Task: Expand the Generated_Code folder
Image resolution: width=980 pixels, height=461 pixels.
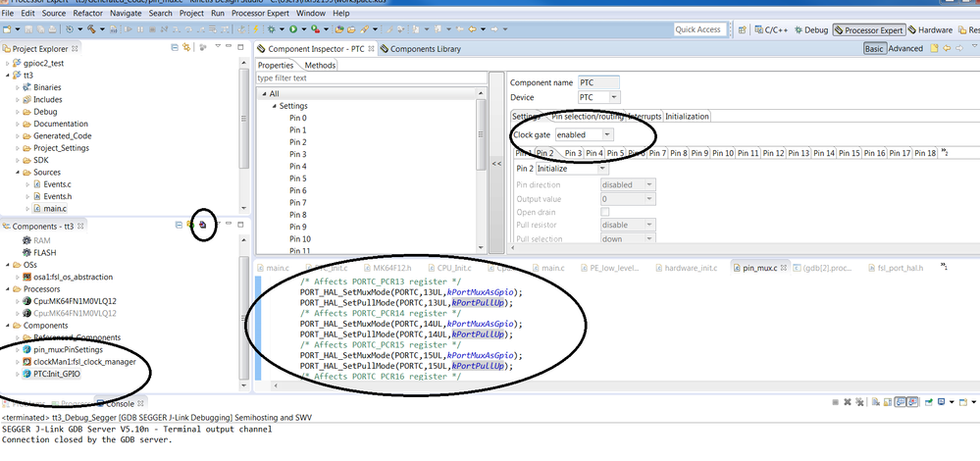Action: [18, 135]
